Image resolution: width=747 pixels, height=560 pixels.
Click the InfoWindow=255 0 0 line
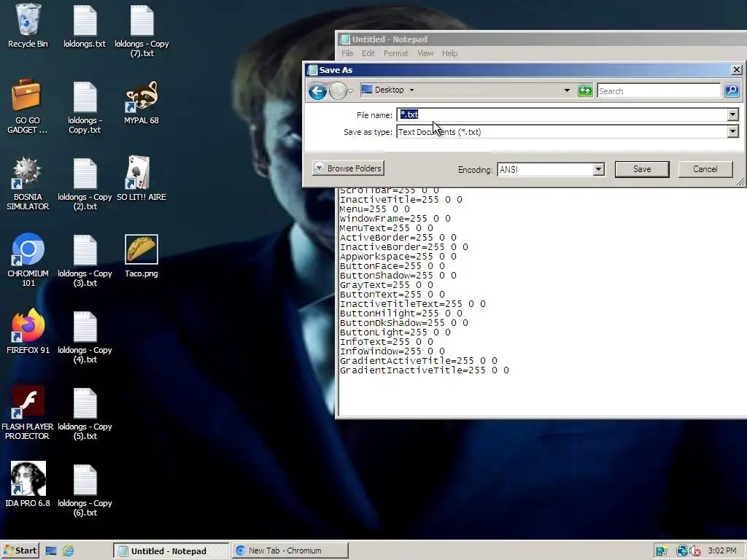(x=392, y=351)
